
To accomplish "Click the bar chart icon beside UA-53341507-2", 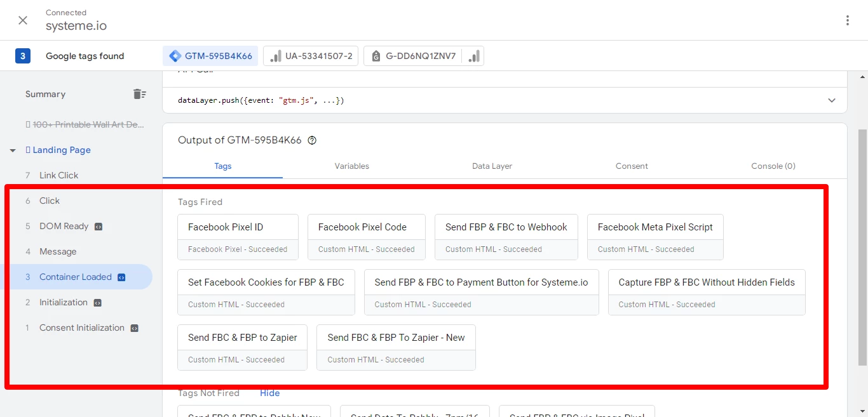I will [x=275, y=56].
